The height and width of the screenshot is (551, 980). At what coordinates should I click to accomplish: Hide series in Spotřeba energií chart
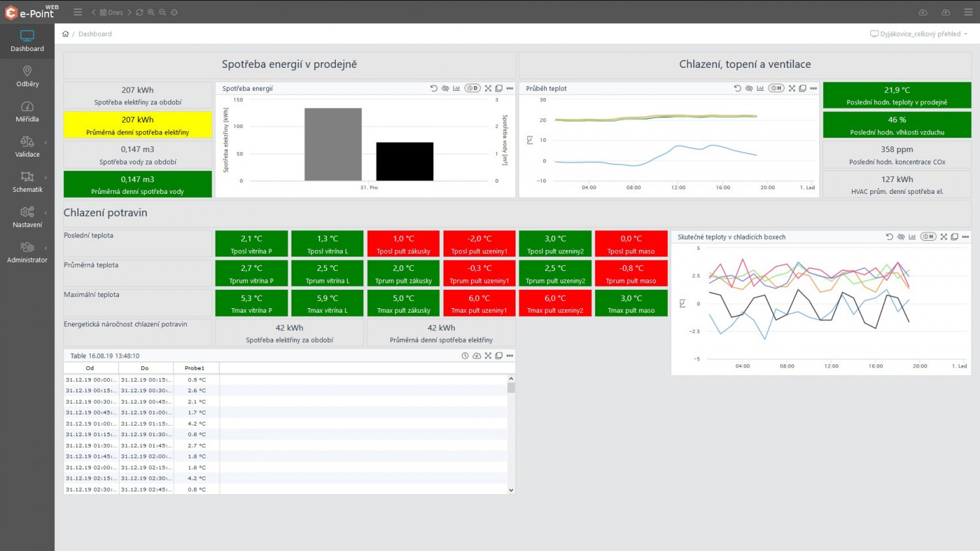pyautogui.click(x=445, y=88)
